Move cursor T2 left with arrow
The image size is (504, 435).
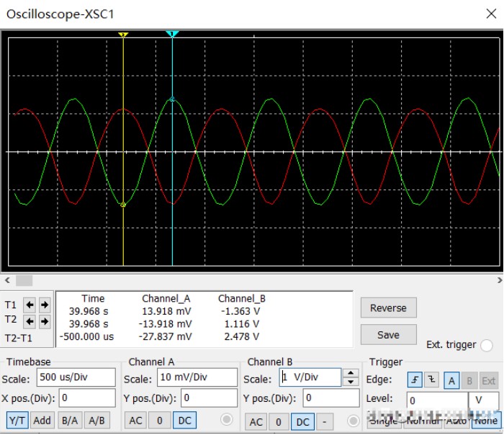point(30,321)
